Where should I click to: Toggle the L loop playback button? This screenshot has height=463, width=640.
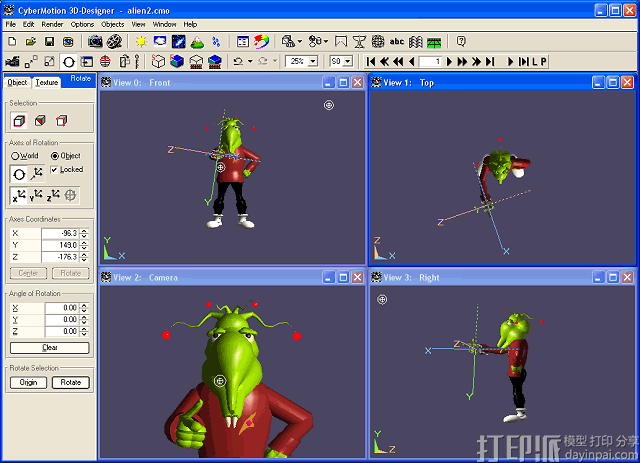tap(534, 62)
